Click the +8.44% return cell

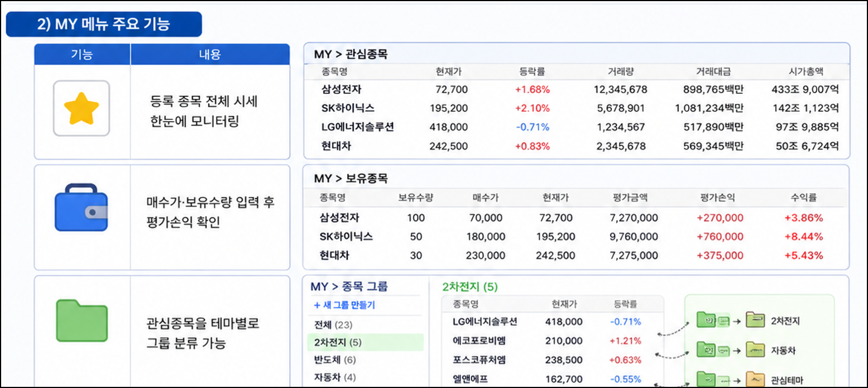click(804, 237)
